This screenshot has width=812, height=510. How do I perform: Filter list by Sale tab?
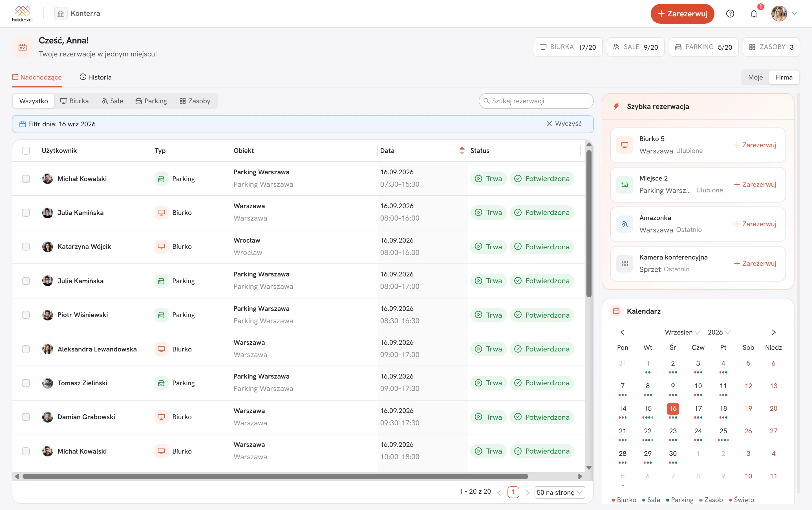tap(112, 101)
